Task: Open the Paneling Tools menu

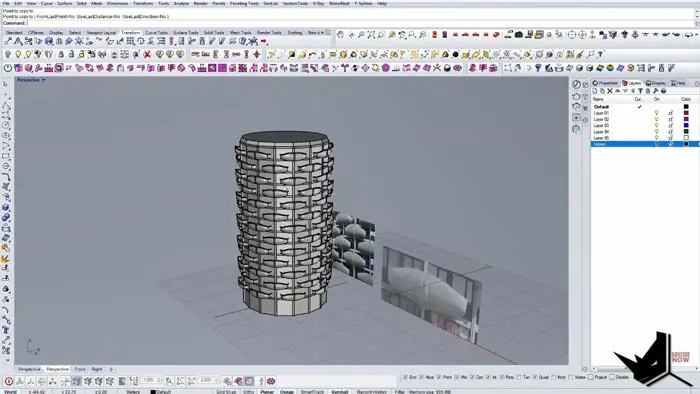Action: pyautogui.click(x=244, y=3)
